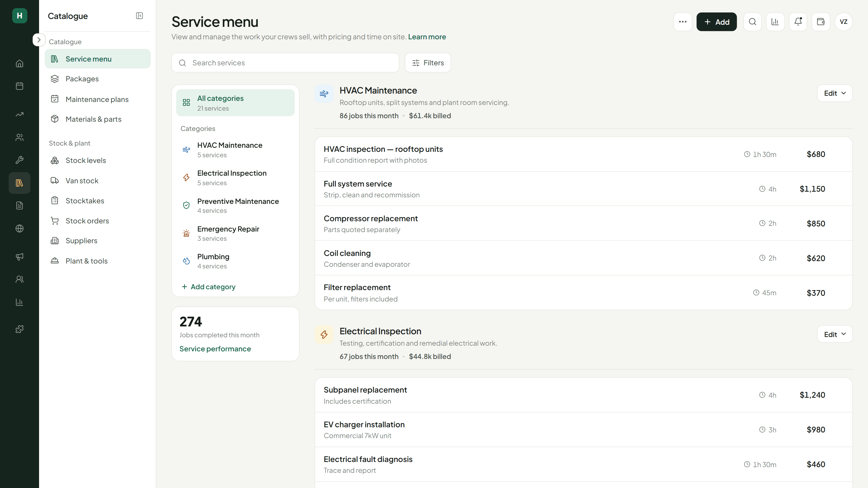The image size is (868, 488).
Task: Open Stock levels in the sidebar
Action: [x=98, y=160]
